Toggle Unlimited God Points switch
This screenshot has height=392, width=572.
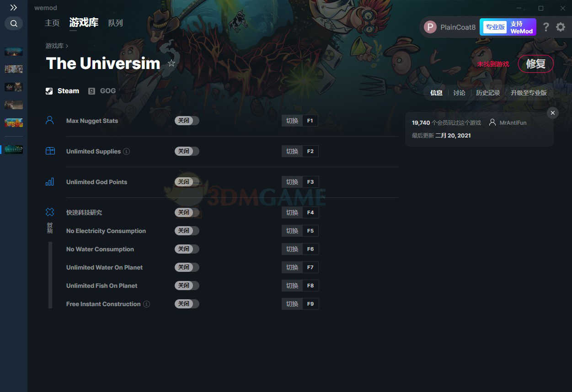click(187, 182)
